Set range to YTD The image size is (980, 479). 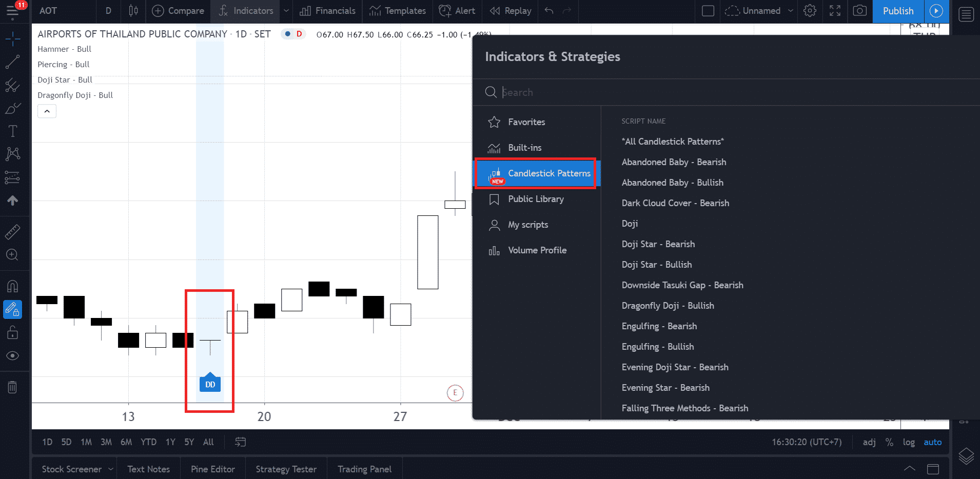pos(149,442)
